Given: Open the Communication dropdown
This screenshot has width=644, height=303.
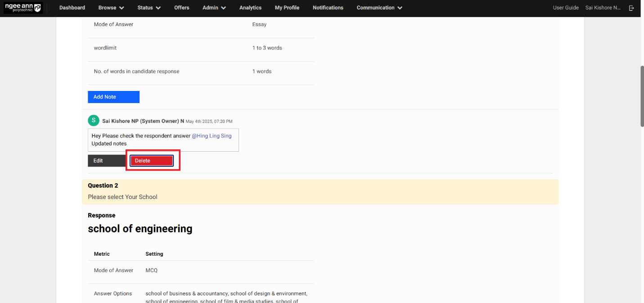Looking at the screenshot, I should tap(379, 8).
